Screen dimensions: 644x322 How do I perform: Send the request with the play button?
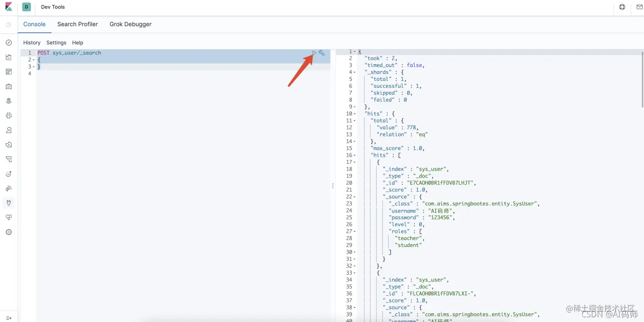click(314, 53)
